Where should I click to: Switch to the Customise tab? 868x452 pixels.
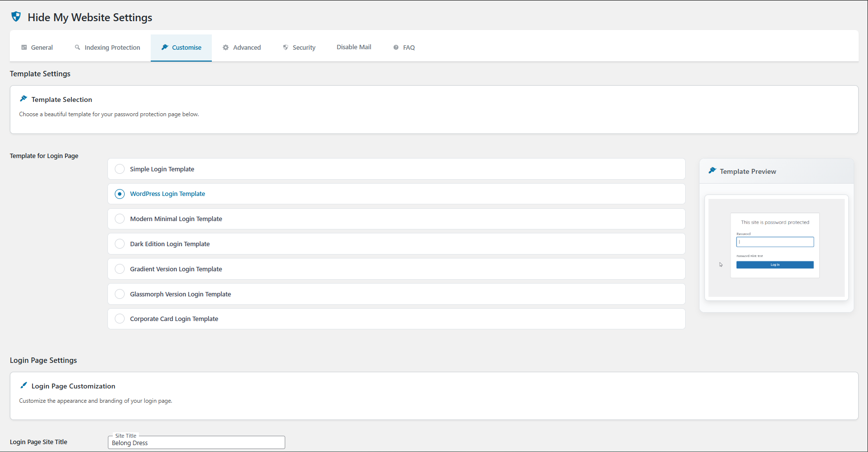coord(181,47)
